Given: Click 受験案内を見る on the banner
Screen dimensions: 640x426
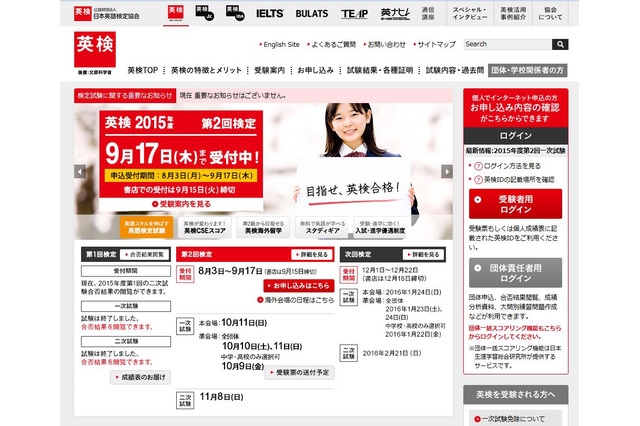Looking at the screenshot, I should pos(182,204).
